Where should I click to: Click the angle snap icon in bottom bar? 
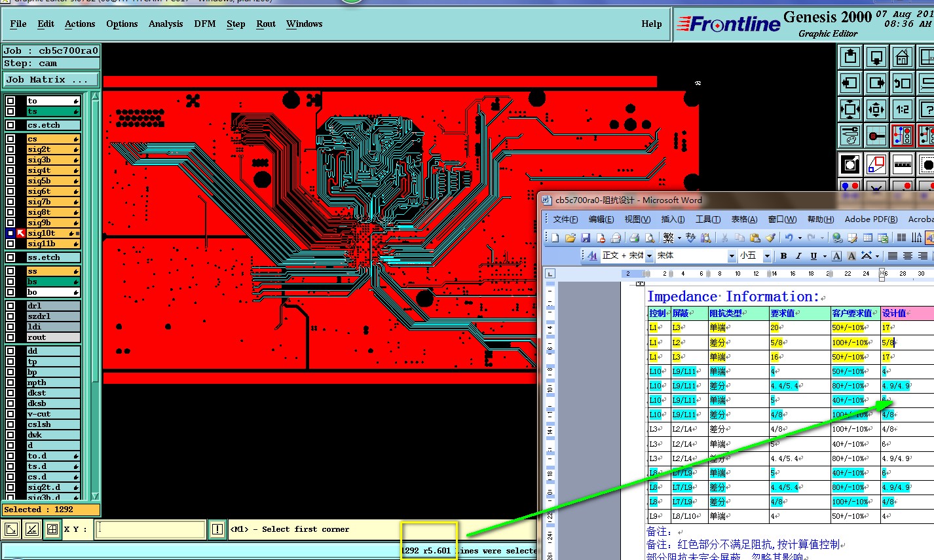pyautogui.click(x=31, y=529)
